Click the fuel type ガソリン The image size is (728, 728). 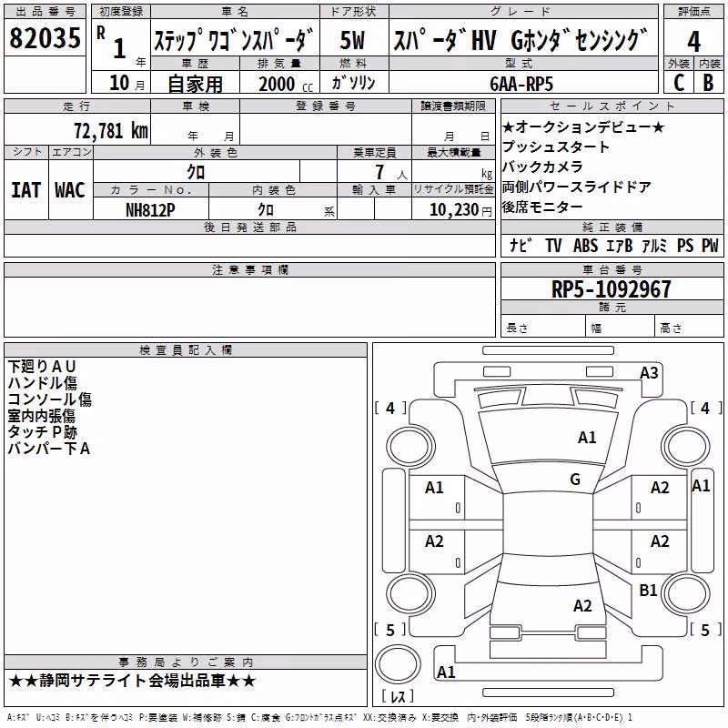tap(353, 83)
